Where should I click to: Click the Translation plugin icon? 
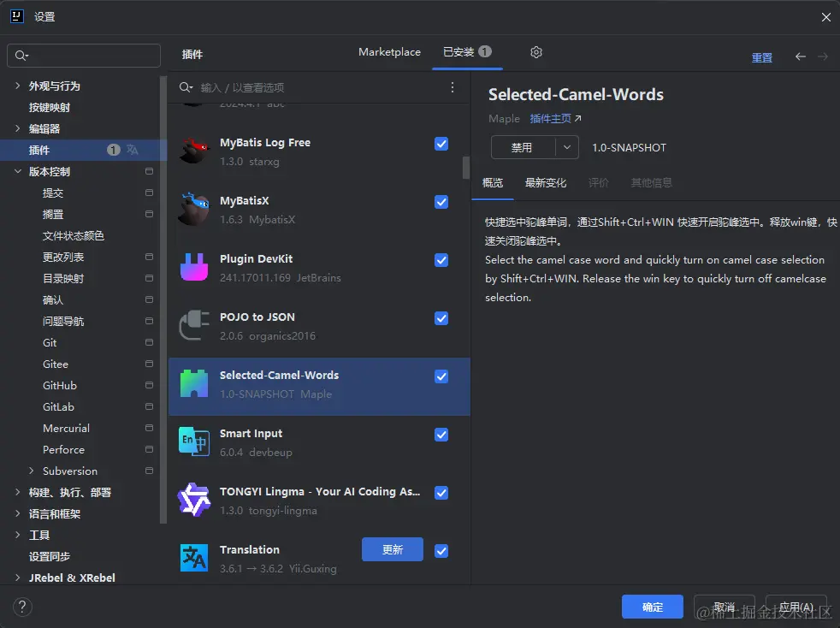194,558
